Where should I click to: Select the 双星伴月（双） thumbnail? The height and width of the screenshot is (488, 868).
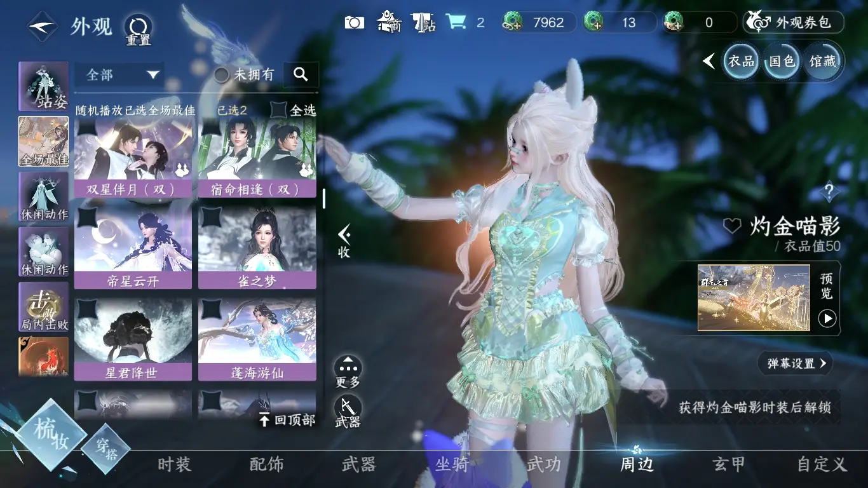133,157
